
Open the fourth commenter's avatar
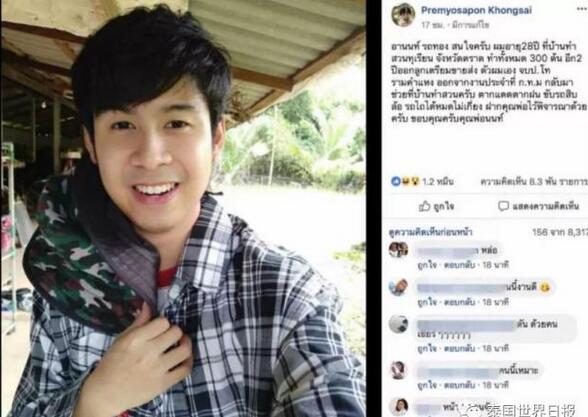[398, 370]
